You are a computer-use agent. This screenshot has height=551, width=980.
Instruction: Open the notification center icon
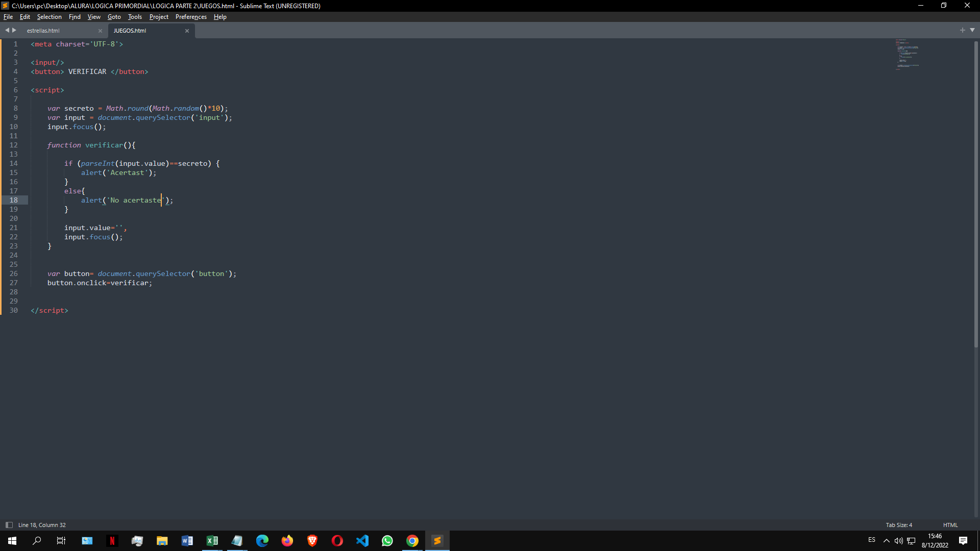(x=963, y=541)
